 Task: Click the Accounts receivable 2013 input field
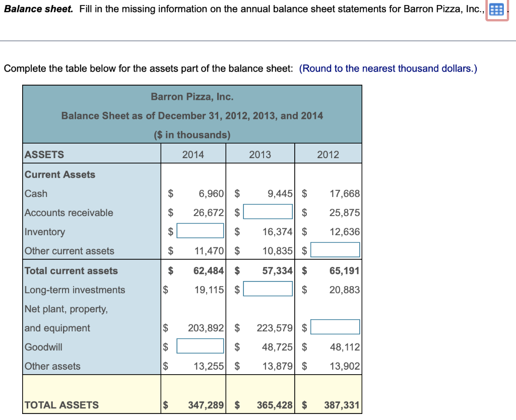coord(268,211)
